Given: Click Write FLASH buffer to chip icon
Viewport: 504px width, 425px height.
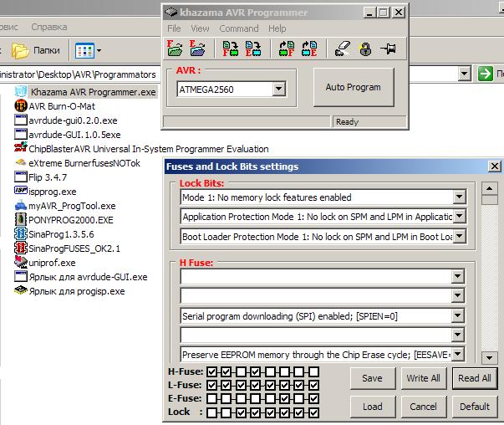Looking at the screenshot, I should click(x=231, y=49).
